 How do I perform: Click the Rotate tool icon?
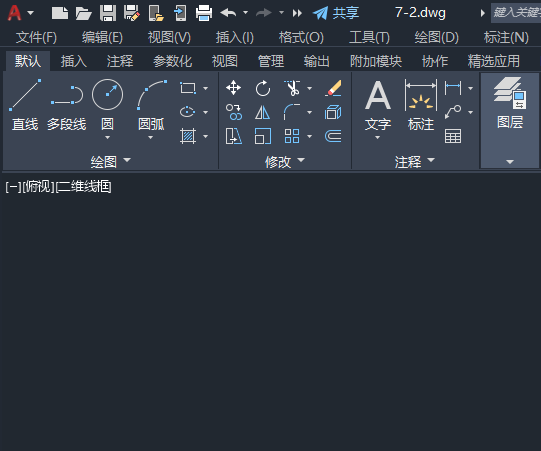(x=263, y=88)
